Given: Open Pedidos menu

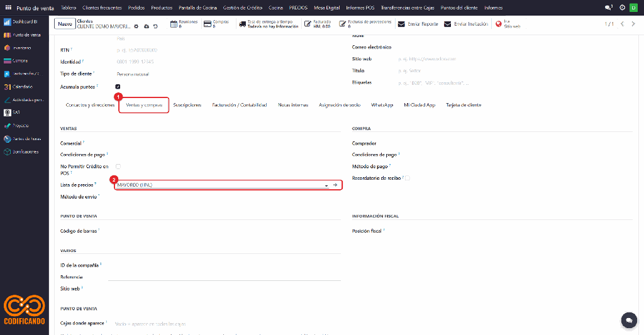Looking at the screenshot, I should 136,8.
